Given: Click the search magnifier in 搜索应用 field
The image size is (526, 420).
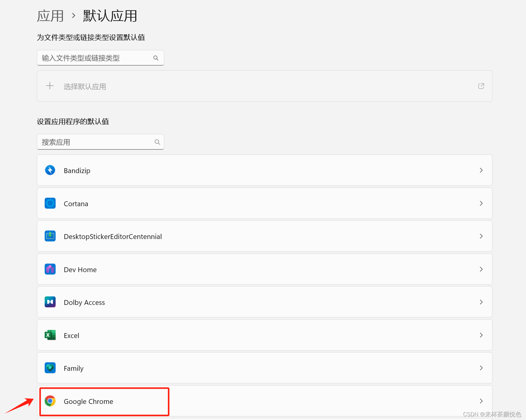Looking at the screenshot, I should (157, 142).
